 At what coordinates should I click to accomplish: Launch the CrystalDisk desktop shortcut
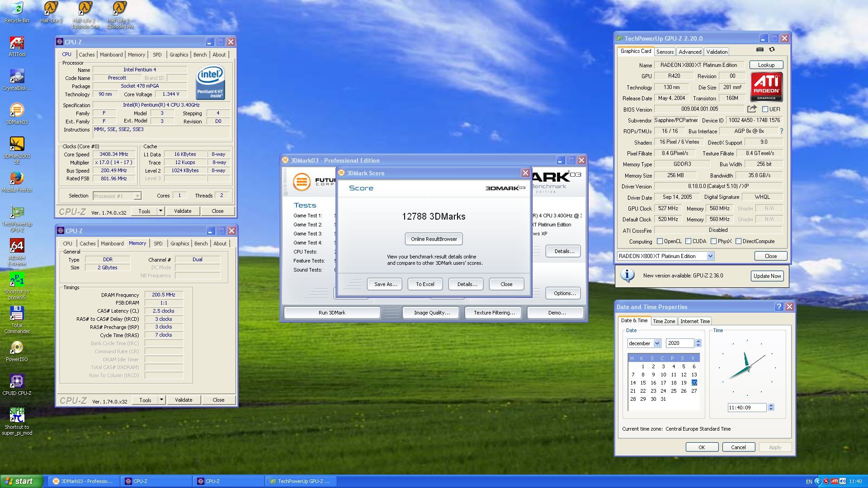[x=17, y=80]
